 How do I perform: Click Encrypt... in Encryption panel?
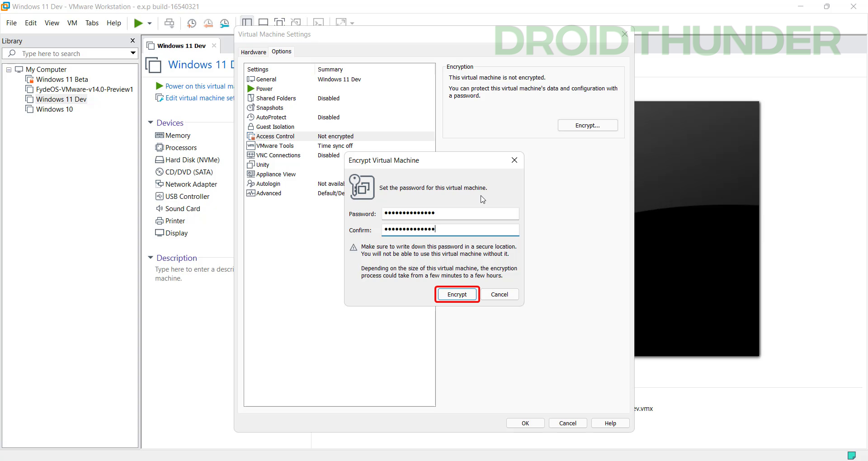pyautogui.click(x=588, y=125)
